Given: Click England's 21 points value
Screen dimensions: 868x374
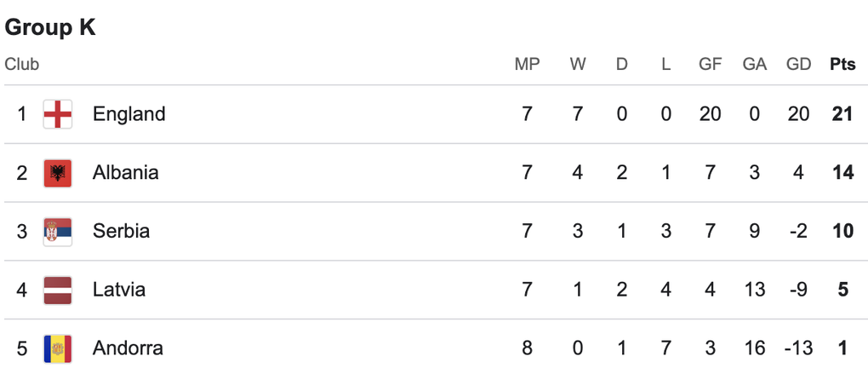Looking at the screenshot, I should pos(842,114).
